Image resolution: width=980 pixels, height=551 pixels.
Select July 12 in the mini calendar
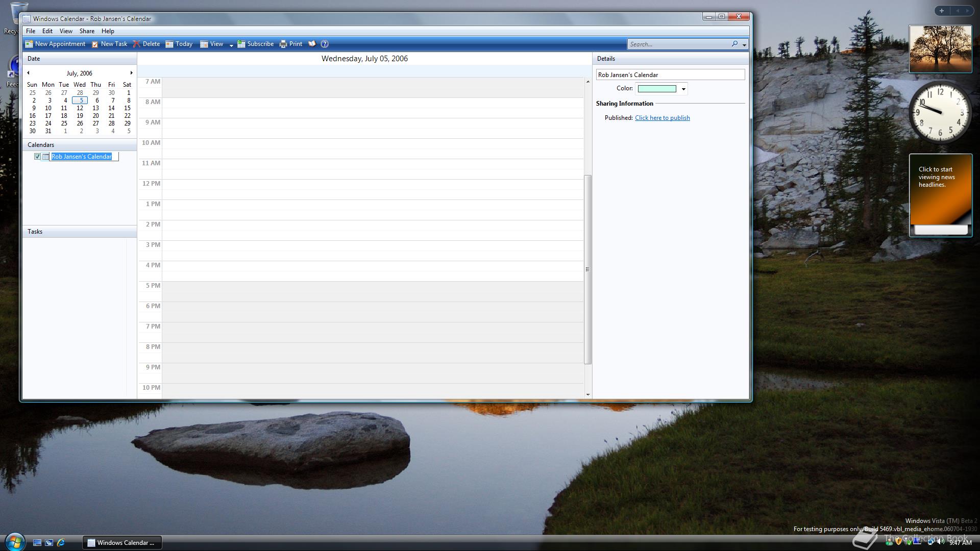(80, 108)
